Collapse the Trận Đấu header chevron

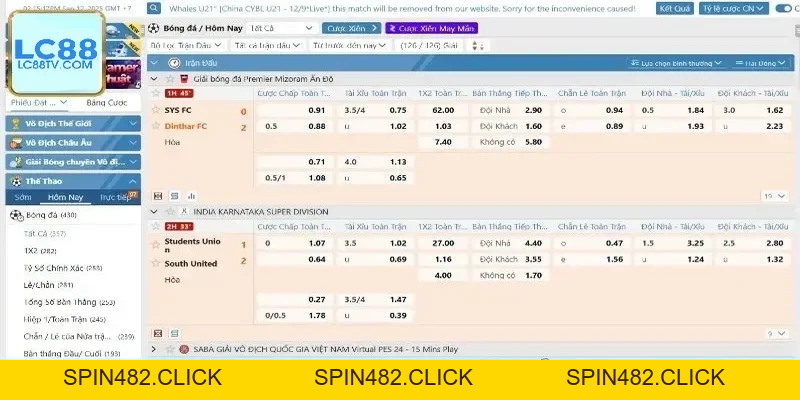[154, 63]
